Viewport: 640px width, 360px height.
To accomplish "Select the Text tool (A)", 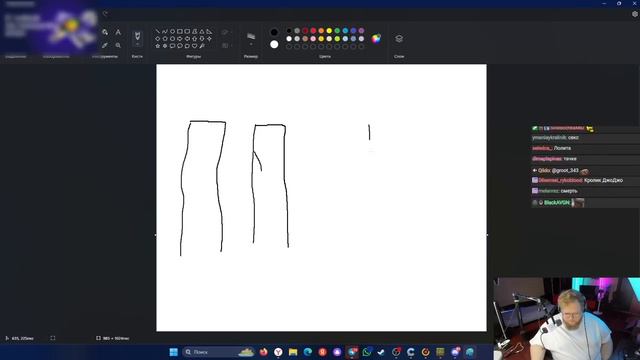I will click(118, 32).
